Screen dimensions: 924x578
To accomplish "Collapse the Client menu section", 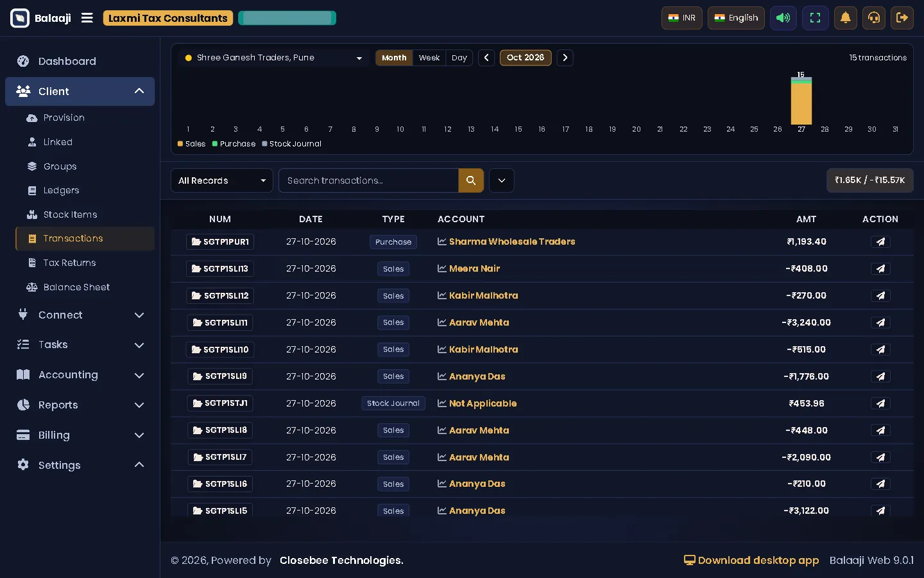I will click(x=80, y=91).
